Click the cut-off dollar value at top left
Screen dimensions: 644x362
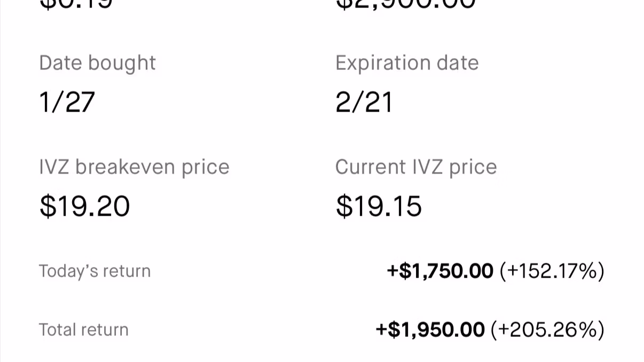coord(76,4)
